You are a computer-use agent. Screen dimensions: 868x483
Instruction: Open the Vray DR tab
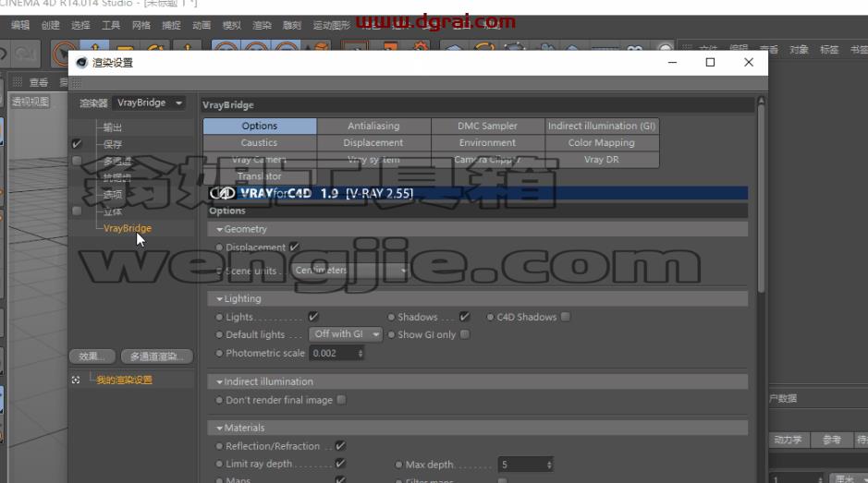(602, 160)
